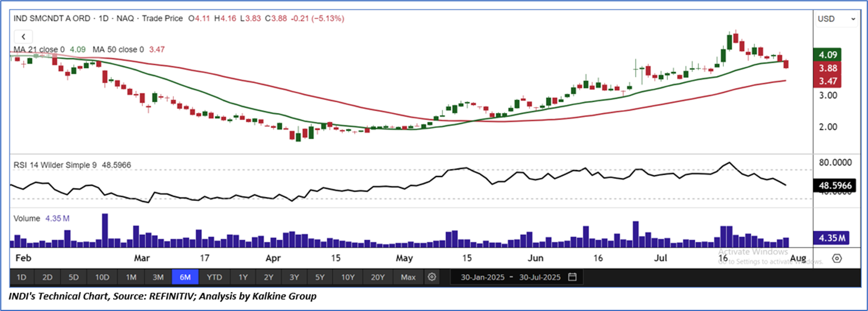Click the green 4.09 price axis label

[828, 55]
